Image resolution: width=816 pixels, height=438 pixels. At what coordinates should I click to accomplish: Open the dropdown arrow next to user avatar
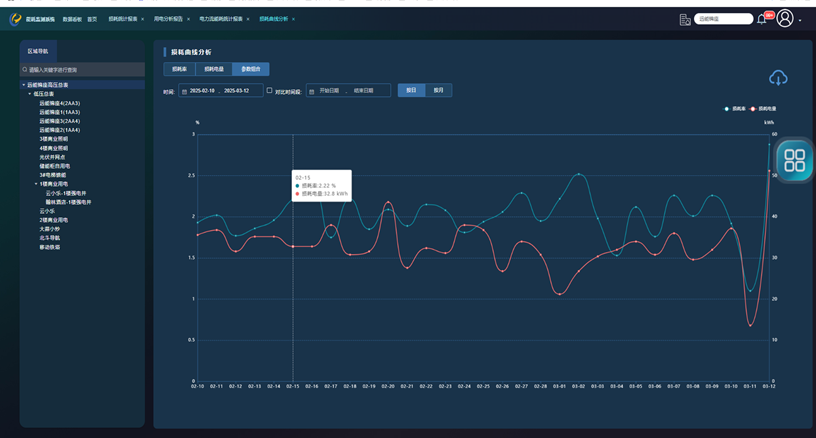[x=801, y=19]
